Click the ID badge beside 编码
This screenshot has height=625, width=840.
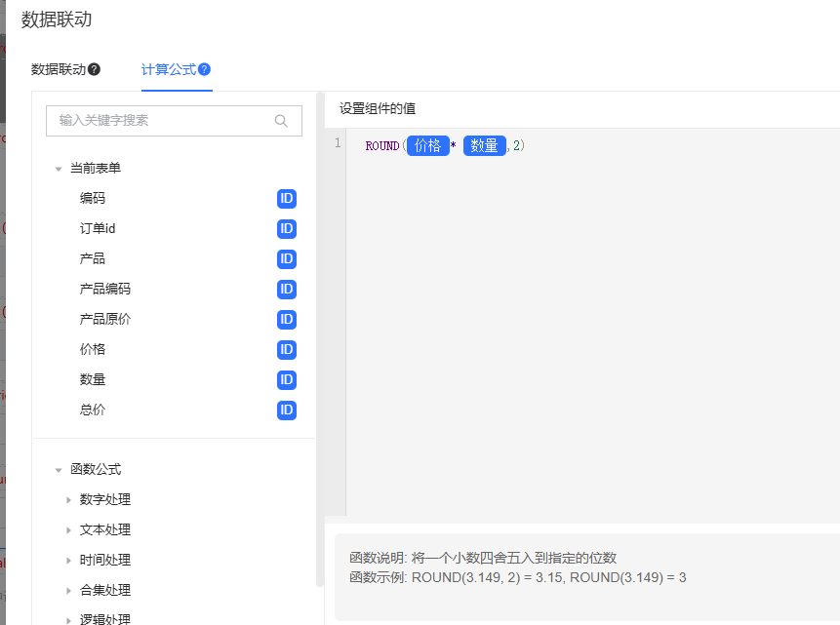point(287,199)
